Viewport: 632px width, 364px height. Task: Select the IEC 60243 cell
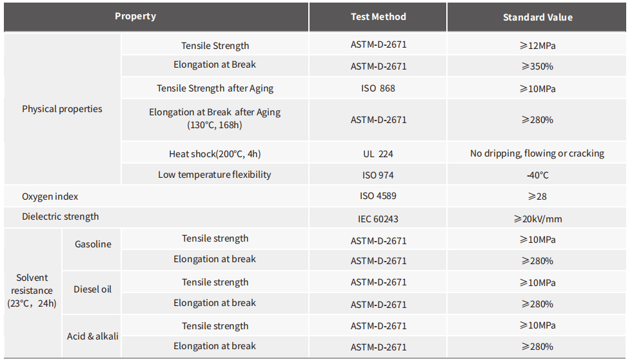coord(378,218)
